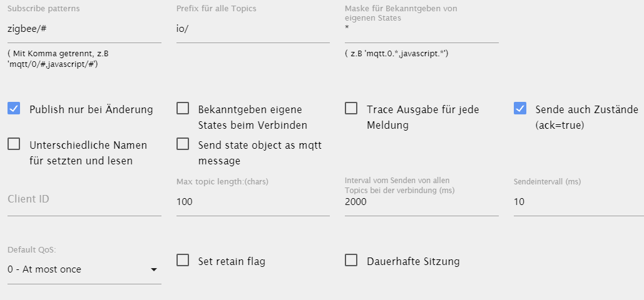Enable Bekanntgeben eigene States beim Verbinden
The width and height of the screenshot is (644, 300).
pos(182,108)
